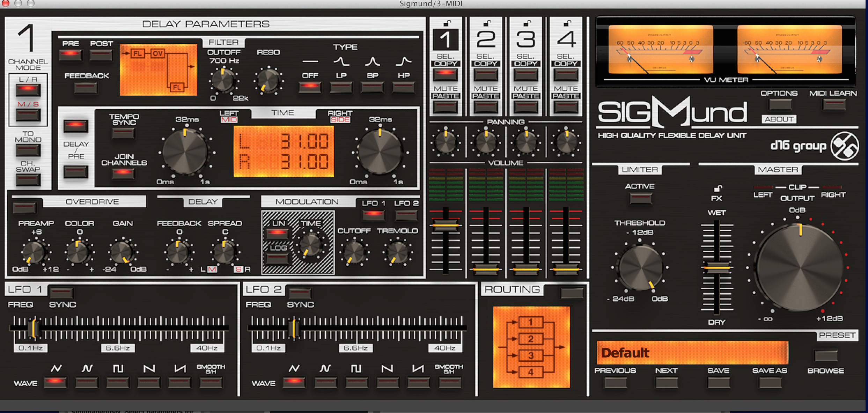Enable Tempo Sync button
868x413 pixels.
[x=123, y=133]
